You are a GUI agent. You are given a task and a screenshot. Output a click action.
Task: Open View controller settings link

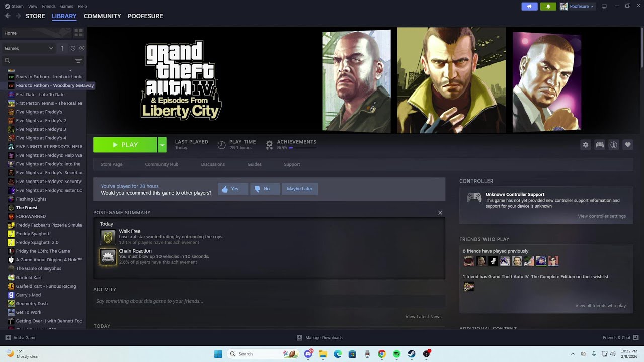[x=602, y=216]
